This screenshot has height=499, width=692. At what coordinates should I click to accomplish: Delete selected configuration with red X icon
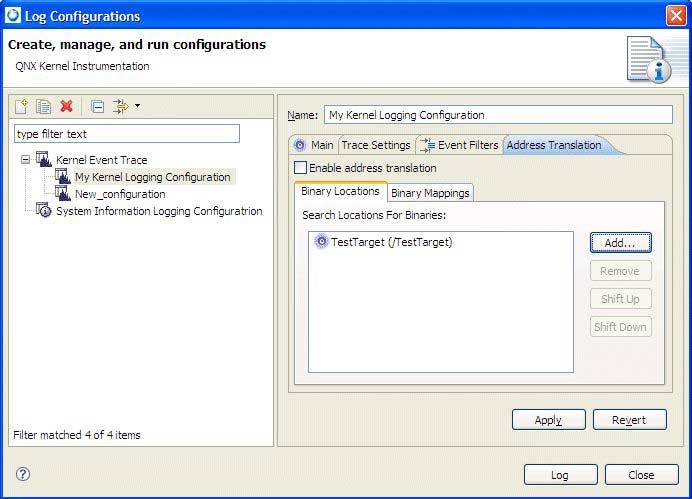(x=66, y=106)
